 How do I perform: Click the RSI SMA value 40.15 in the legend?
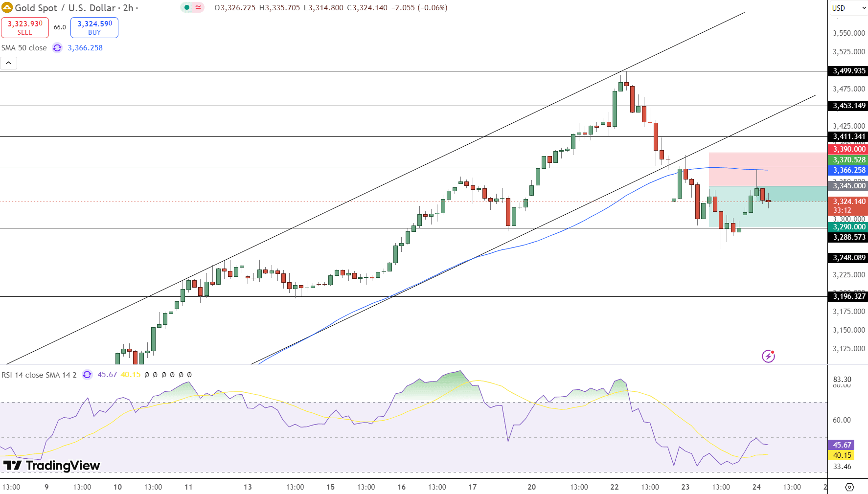[131, 375]
